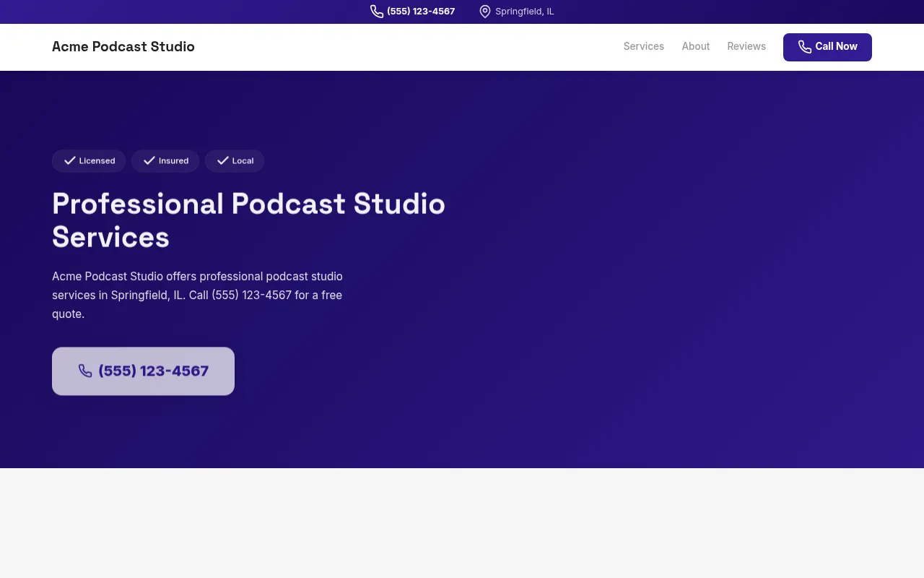
Task: Click the checkmark icon in Licensed badge
Action: coord(69,160)
